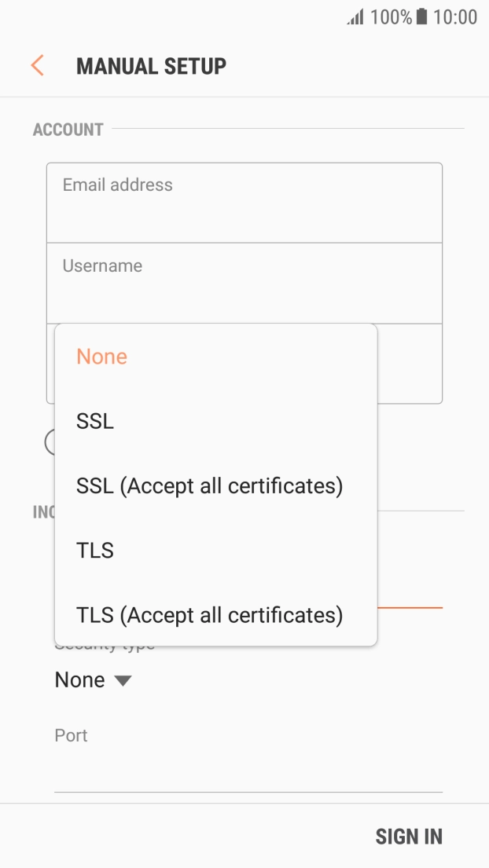Click the None value under Security type
The image size is (489, 868).
(x=80, y=680)
